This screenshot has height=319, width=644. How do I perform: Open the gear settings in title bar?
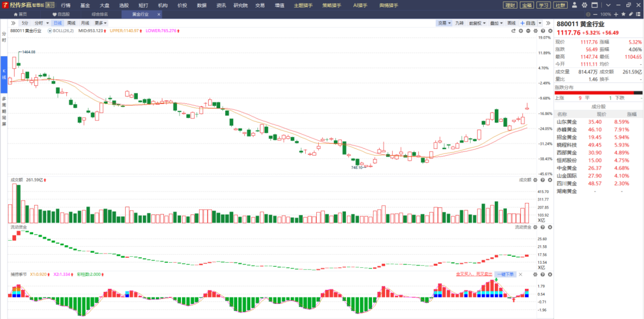coord(585,5)
